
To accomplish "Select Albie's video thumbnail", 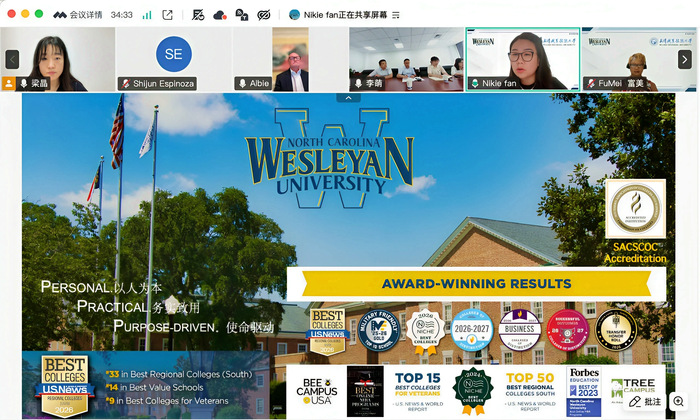I will [x=291, y=59].
